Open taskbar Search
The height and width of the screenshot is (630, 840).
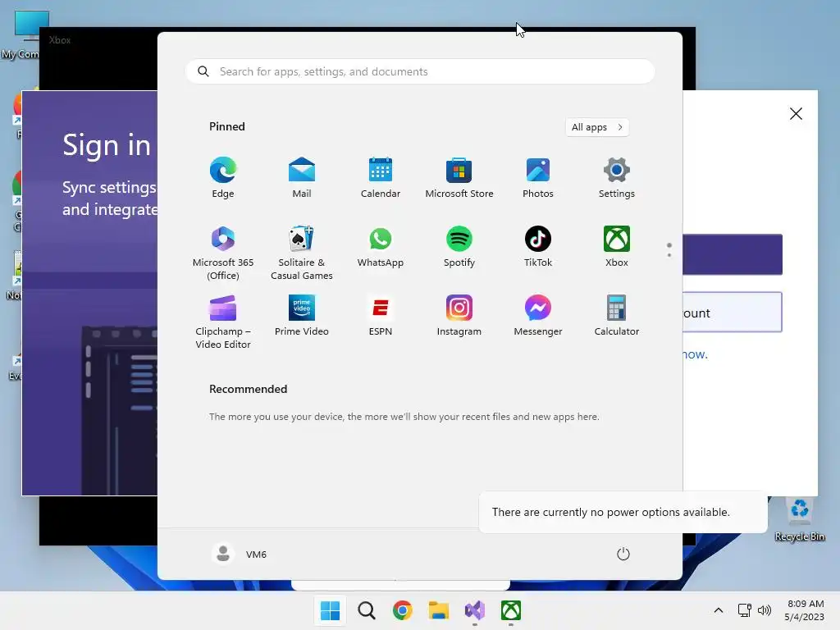[x=367, y=610]
